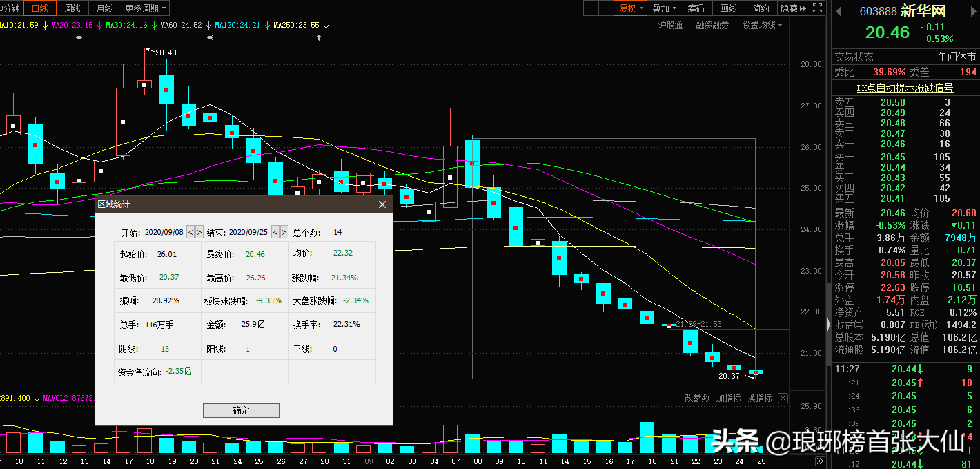Click 买五 price 20.41
The image size is (980, 469).
pyautogui.click(x=892, y=198)
